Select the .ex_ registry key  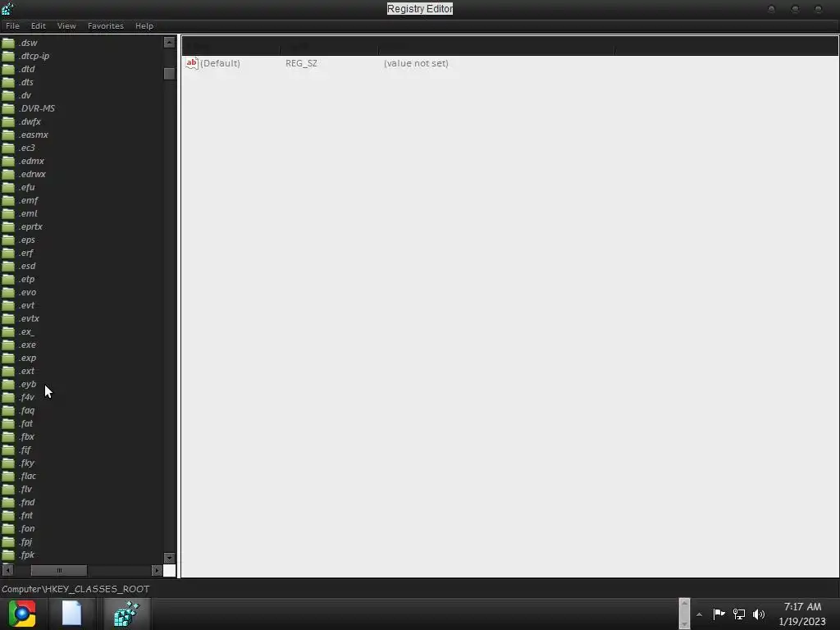(x=26, y=331)
